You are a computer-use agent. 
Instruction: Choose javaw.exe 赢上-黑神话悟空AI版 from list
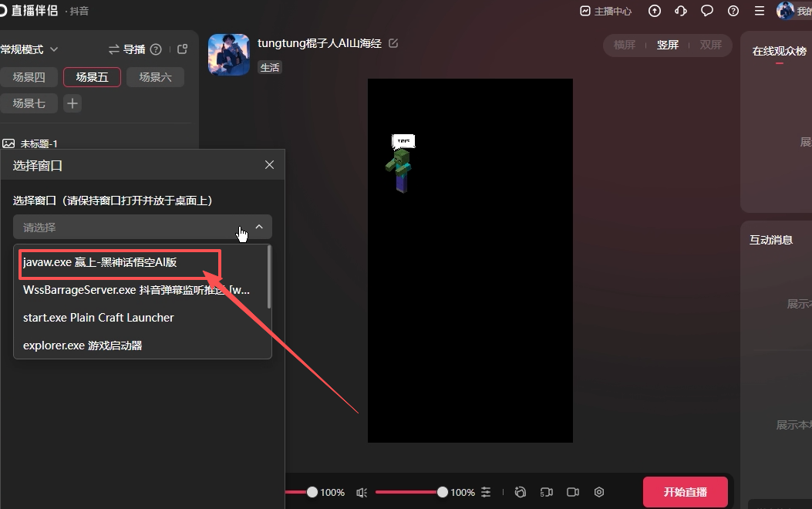100,262
